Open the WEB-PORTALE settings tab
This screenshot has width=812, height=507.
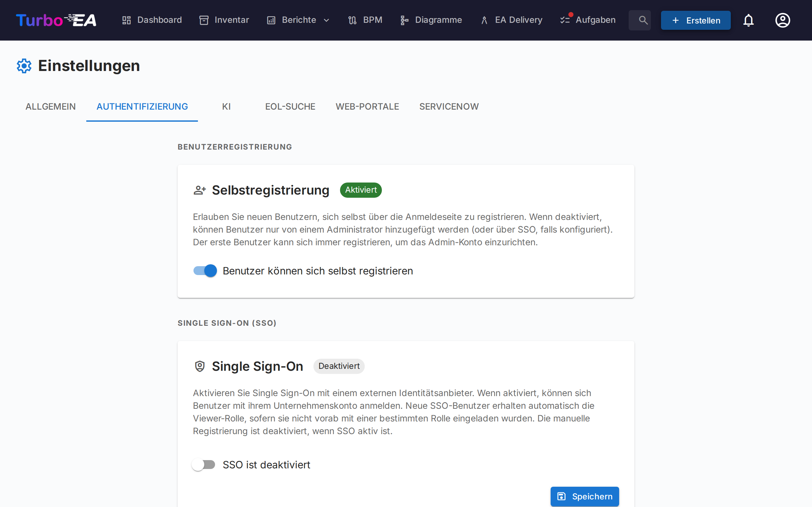click(x=367, y=106)
